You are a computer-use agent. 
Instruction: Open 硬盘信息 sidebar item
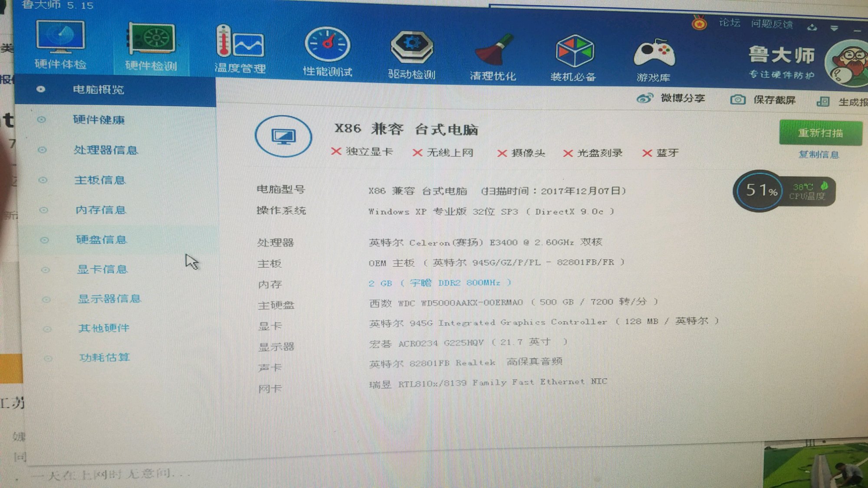click(x=102, y=240)
